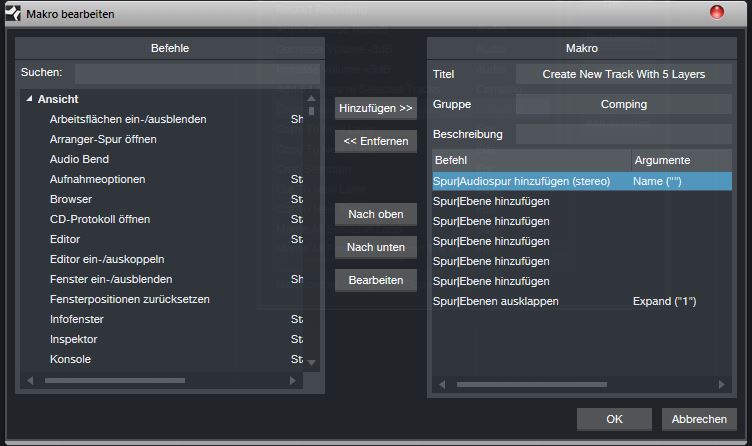The height and width of the screenshot is (446, 752).
Task: Click the empty Beschreibung field
Action: pos(623,134)
